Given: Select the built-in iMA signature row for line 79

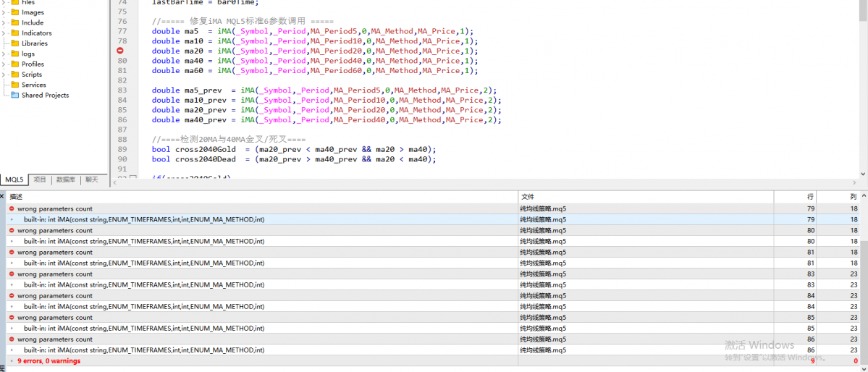Looking at the screenshot, I should click(x=433, y=220).
